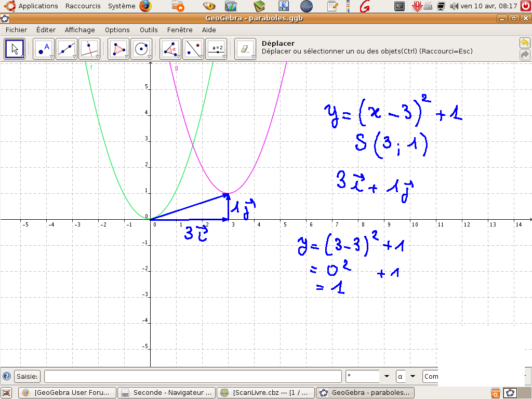Choose the line through two points tool
The image size is (532, 399).
coord(66,49)
